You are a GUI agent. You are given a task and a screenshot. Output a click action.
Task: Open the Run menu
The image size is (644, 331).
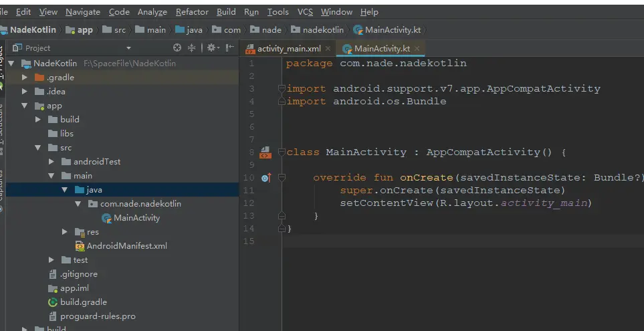click(x=251, y=12)
